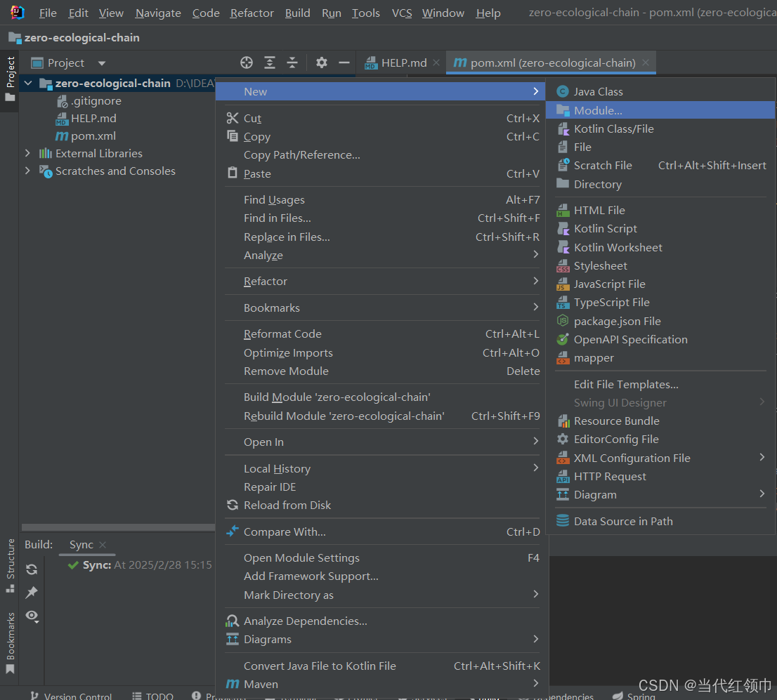Expand the Refactor submenu in context menu
This screenshot has height=700, width=777.
coord(535,280)
